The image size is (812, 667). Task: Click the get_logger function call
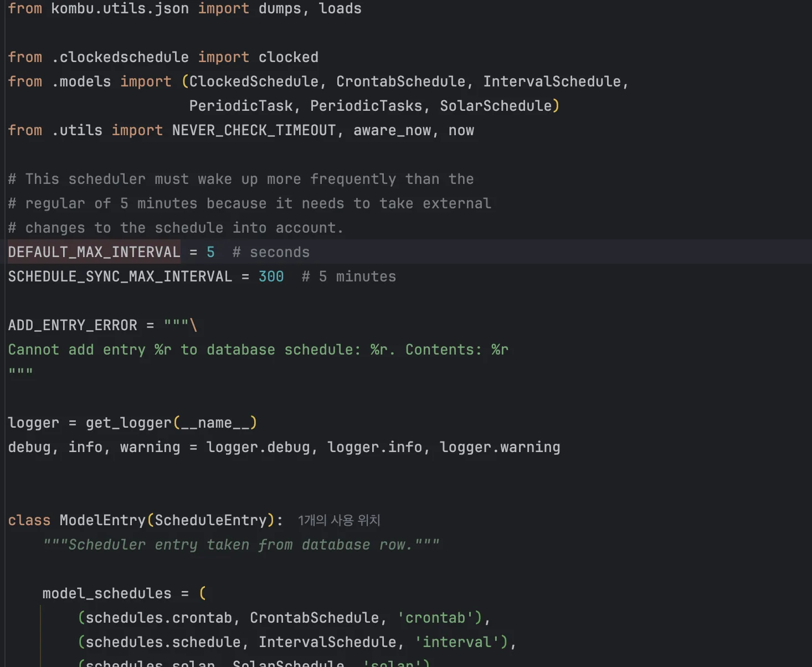129,422
